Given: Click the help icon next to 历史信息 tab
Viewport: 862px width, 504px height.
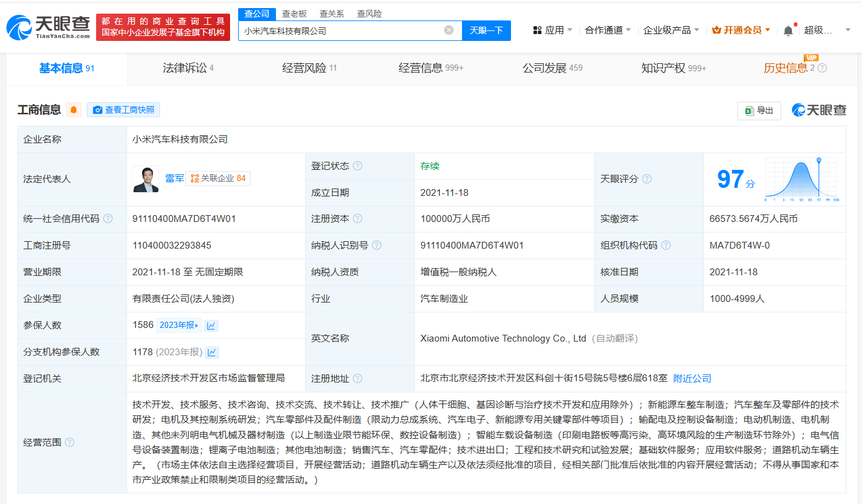Looking at the screenshot, I should (x=822, y=68).
